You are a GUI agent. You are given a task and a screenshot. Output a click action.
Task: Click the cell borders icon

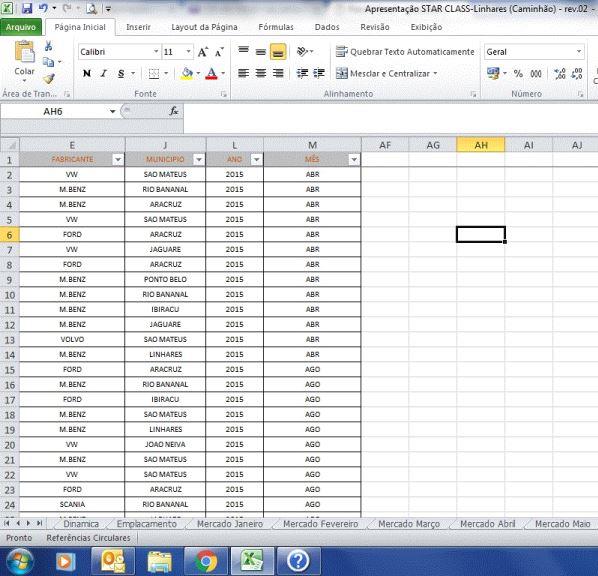point(154,73)
